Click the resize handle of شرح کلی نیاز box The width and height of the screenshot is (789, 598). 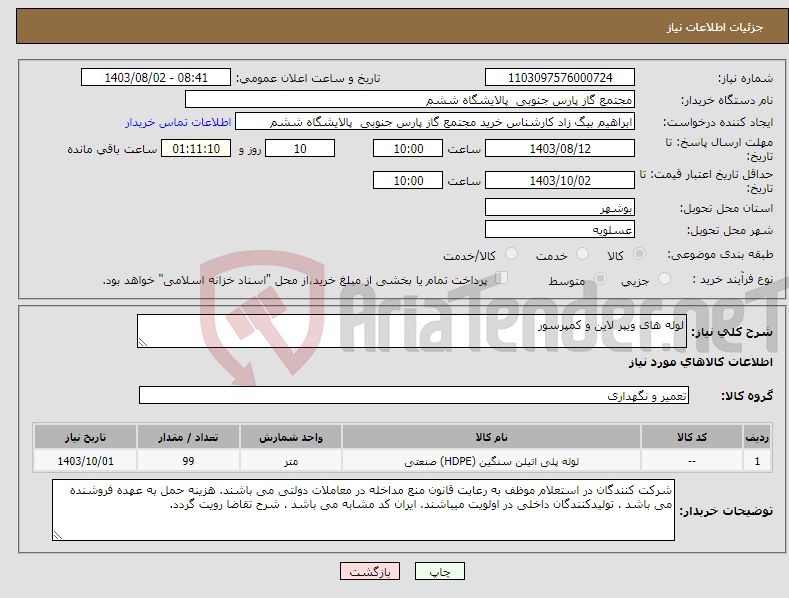click(143, 342)
